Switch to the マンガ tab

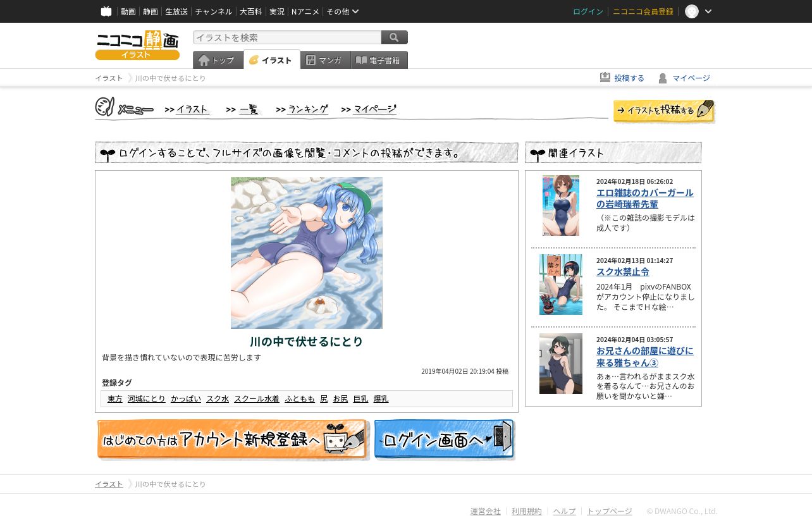pos(326,60)
